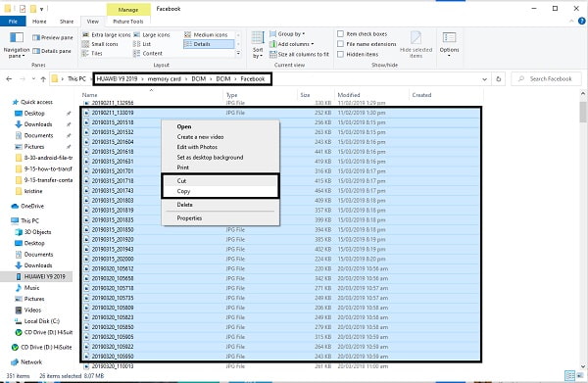Go back with the Back arrow

pos(9,79)
